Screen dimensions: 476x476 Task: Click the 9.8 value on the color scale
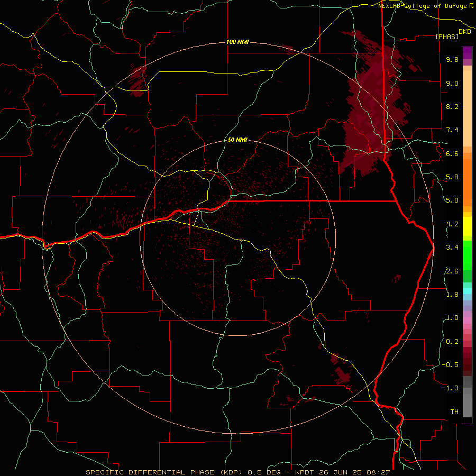(452, 59)
